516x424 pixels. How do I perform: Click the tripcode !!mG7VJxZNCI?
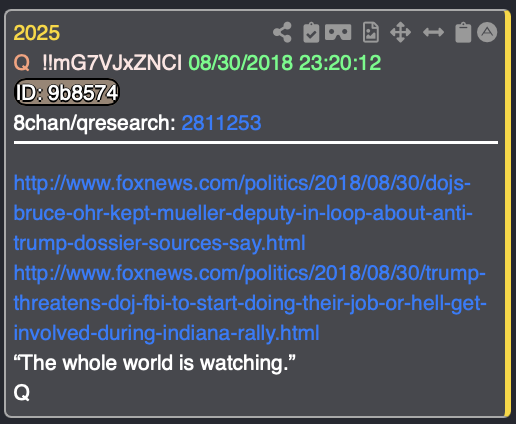click(x=112, y=63)
